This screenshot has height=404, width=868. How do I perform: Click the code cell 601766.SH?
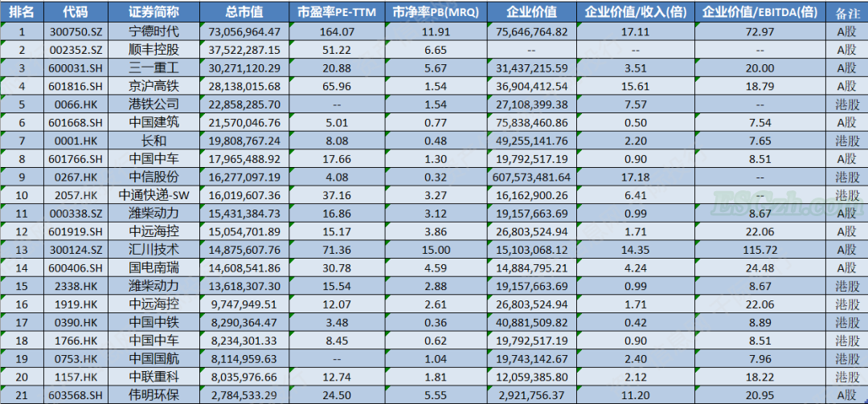click(76, 159)
